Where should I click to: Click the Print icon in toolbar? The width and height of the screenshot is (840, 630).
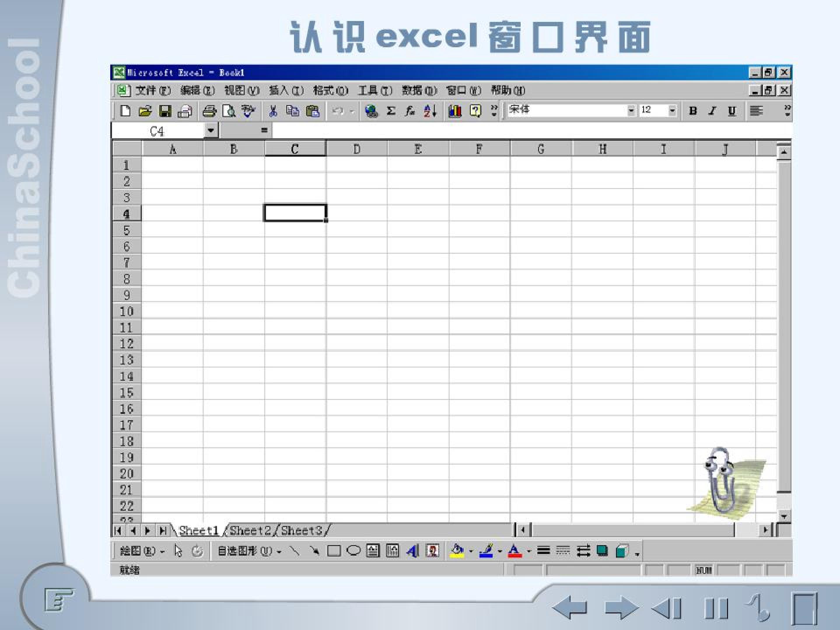click(x=209, y=111)
